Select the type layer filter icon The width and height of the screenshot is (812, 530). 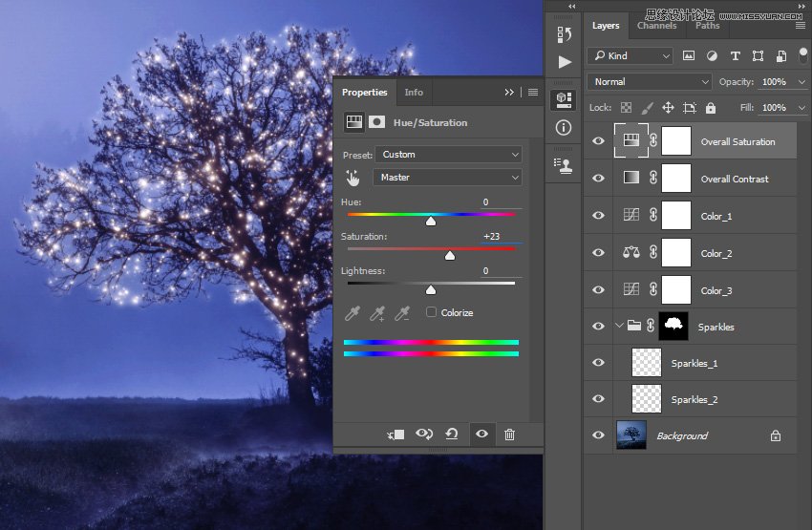click(x=736, y=56)
